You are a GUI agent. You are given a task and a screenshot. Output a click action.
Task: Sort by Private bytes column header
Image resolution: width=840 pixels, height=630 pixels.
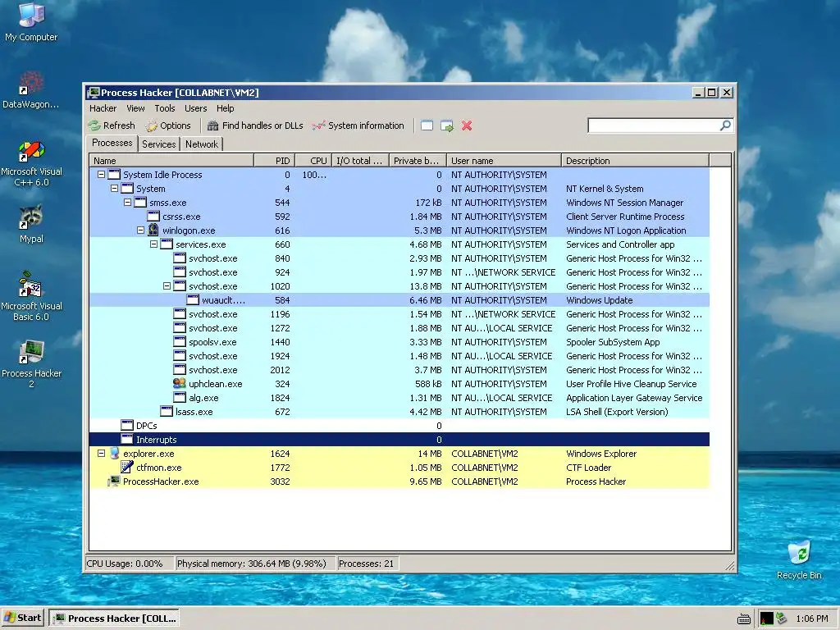pyautogui.click(x=418, y=160)
